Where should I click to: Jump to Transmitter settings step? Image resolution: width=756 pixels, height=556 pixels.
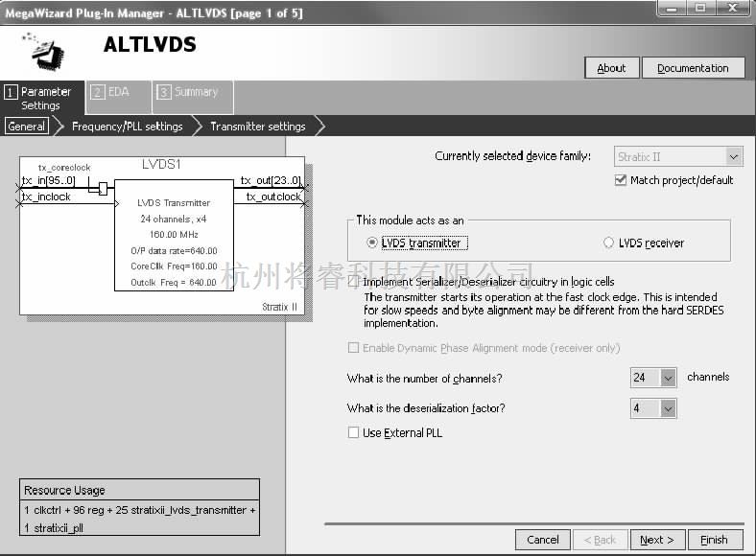click(x=257, y=127)
